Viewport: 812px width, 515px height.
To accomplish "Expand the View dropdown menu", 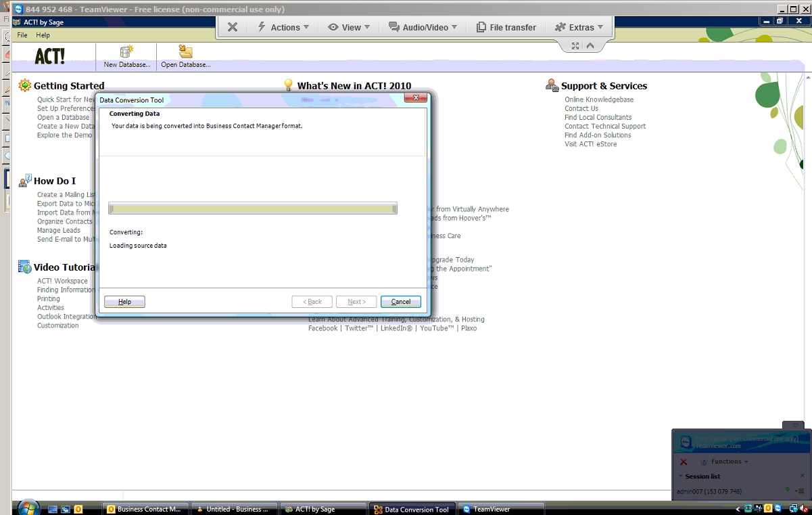I will point(350,28).
